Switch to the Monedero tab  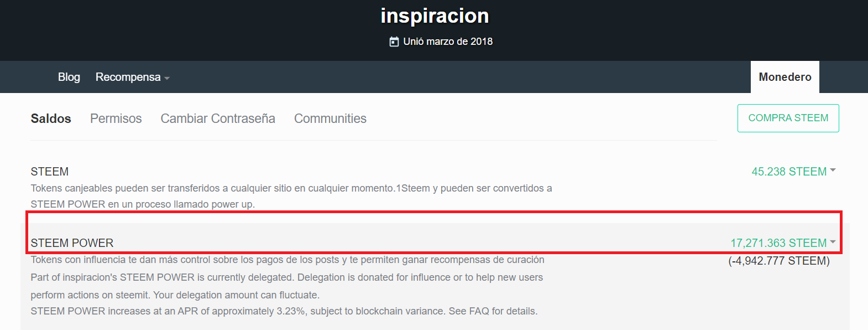click(x=785, y=77)
